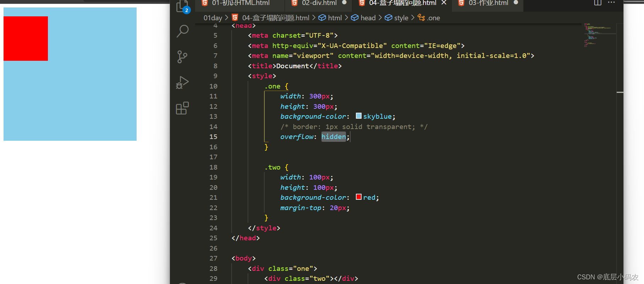Click line number 28 in the gutter
644x284 pixels.
tap(213, 269)
